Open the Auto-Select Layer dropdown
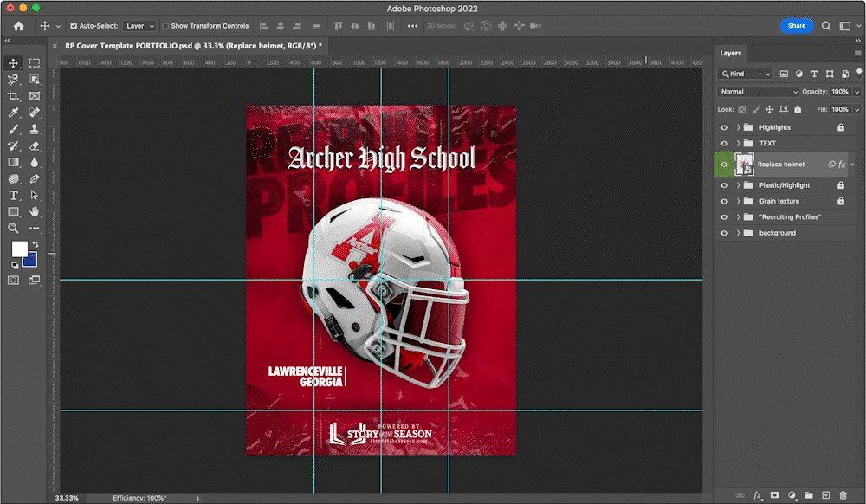Image resolution: width=866 pixels, height=504 pixels. [139, 26]
